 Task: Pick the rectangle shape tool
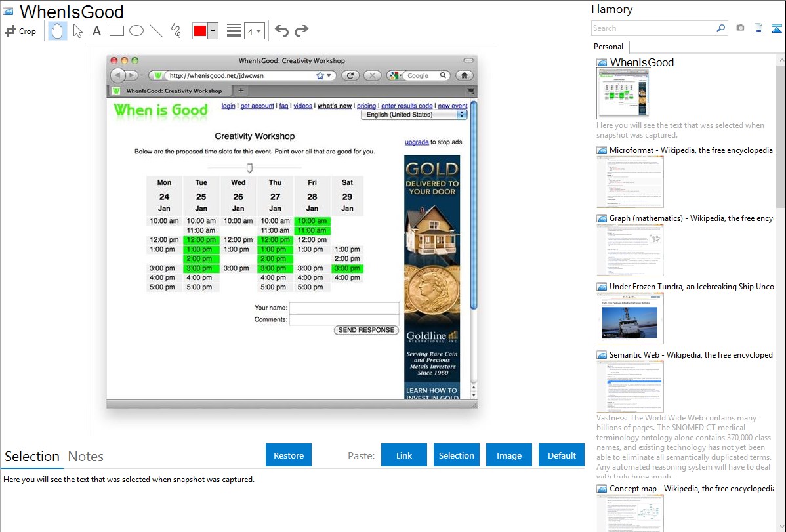point(117,31)
